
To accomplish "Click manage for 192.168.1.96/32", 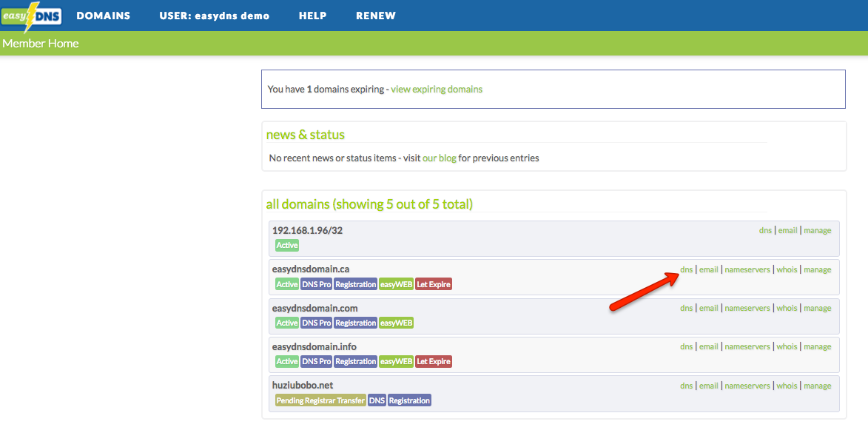I will [818, 231].
